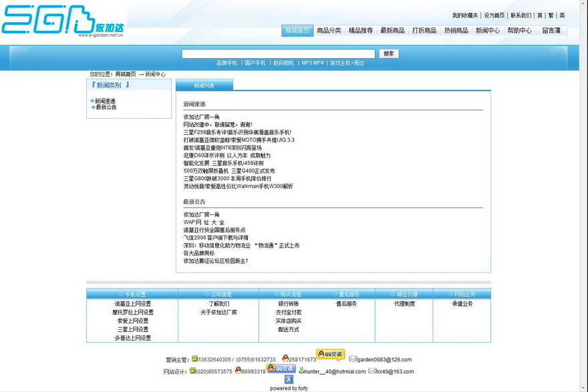Switch language to 繁 (Traditional Chinese)
This screenshot has height=392, width=588.
coord(551,15)
